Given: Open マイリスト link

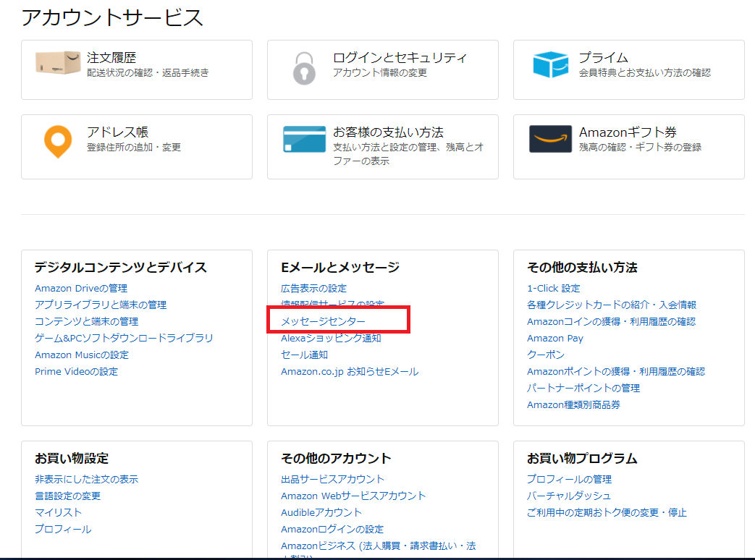Looking at the screenshot, I should tap(58, 512).
